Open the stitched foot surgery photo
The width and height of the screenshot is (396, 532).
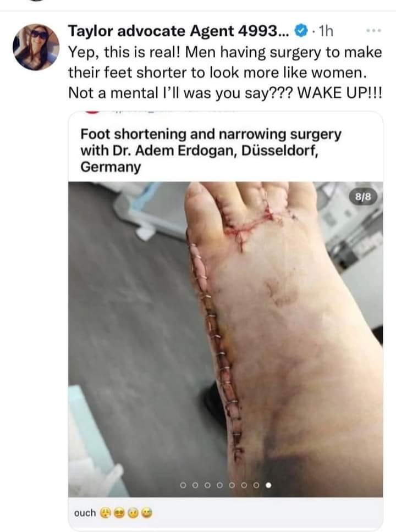(x=226, y=339)
